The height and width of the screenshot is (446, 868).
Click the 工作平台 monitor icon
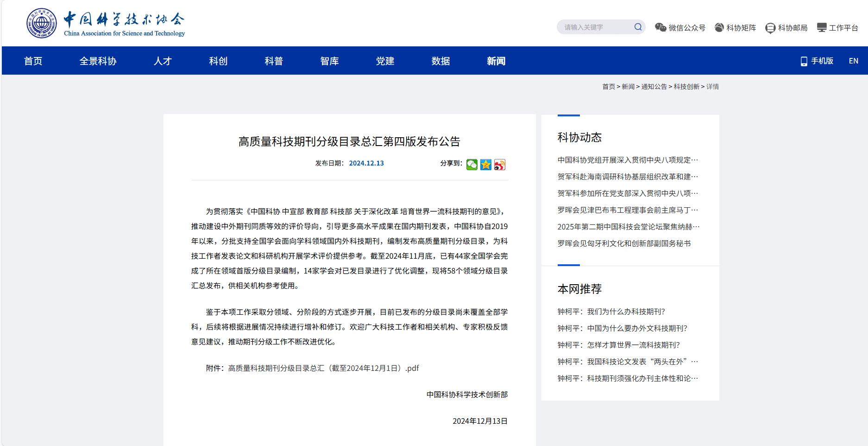click(x=822, y=27)
